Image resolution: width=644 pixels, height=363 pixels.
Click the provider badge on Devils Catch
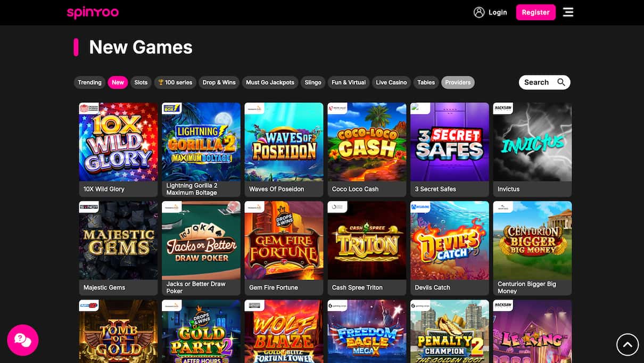click(420, 207)
